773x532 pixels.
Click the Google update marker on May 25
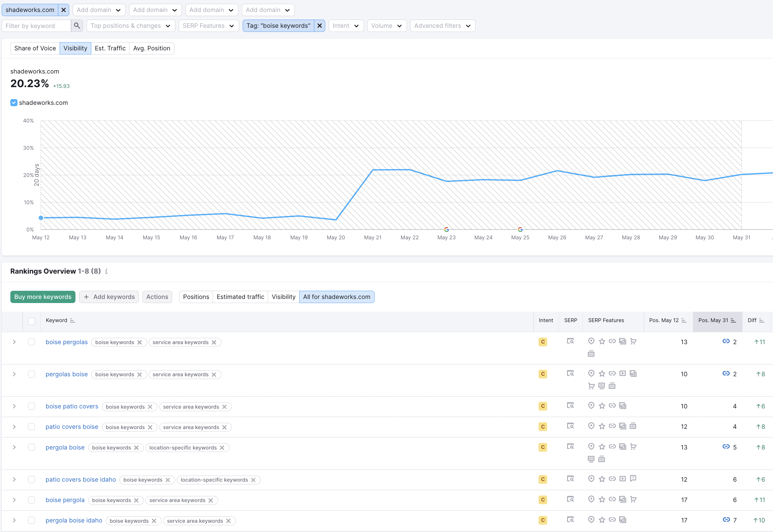tap(520, 229)
